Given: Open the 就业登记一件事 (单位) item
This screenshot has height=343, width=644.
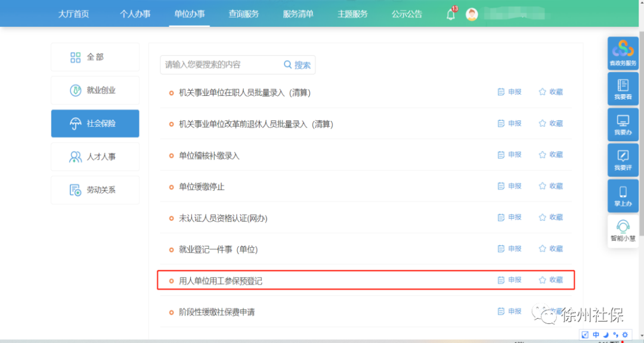Looking at the screenshot, I should pos(218,250).
